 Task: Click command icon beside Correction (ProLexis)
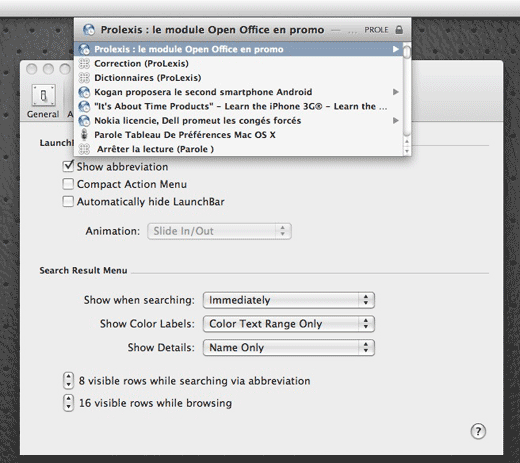click(84, 63)
